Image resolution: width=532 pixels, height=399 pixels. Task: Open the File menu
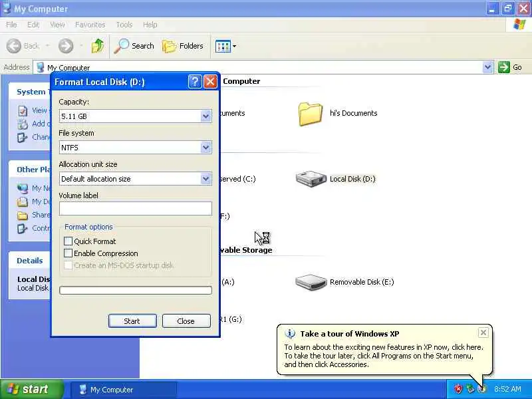point(11,25)
